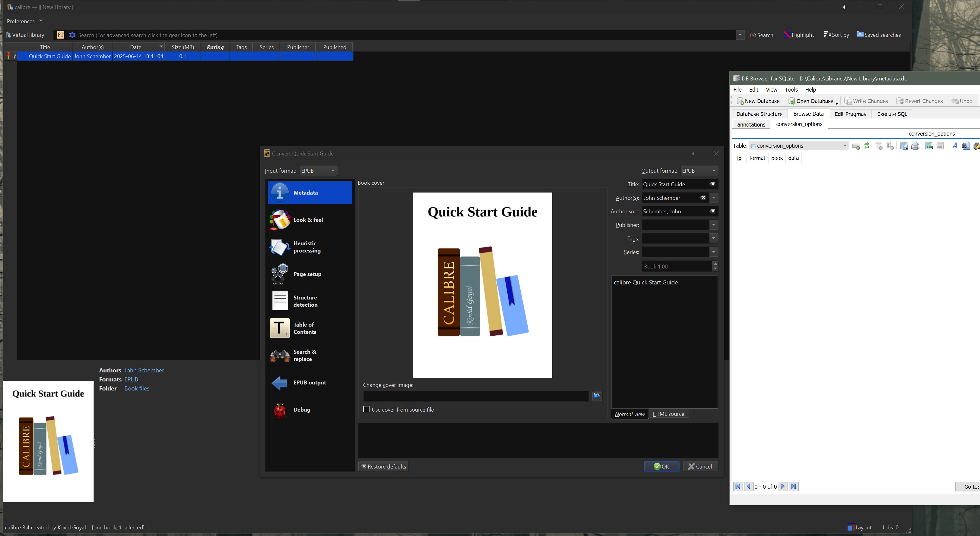
Task: Open the Tools menu in DB Browser
Action: click(791, 90)
